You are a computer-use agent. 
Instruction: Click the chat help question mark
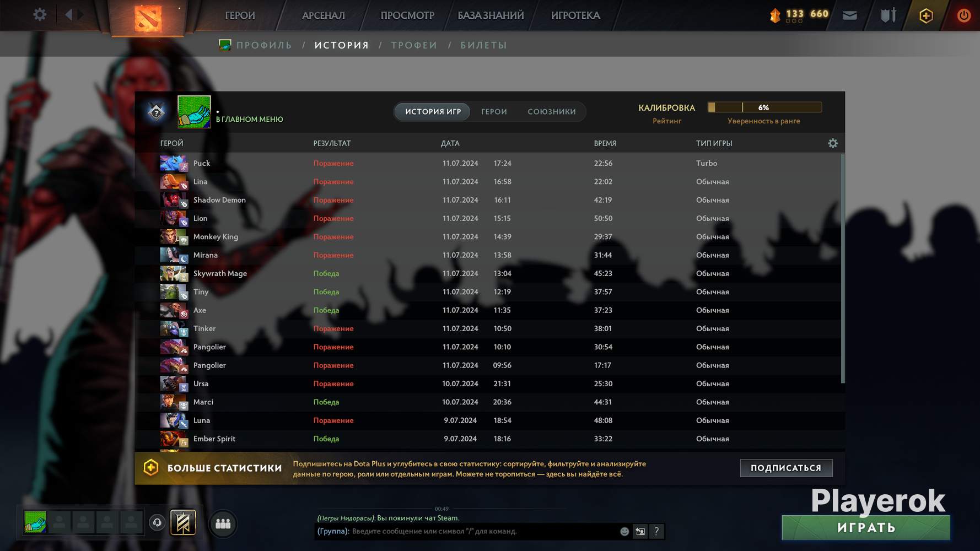(656, 531)
